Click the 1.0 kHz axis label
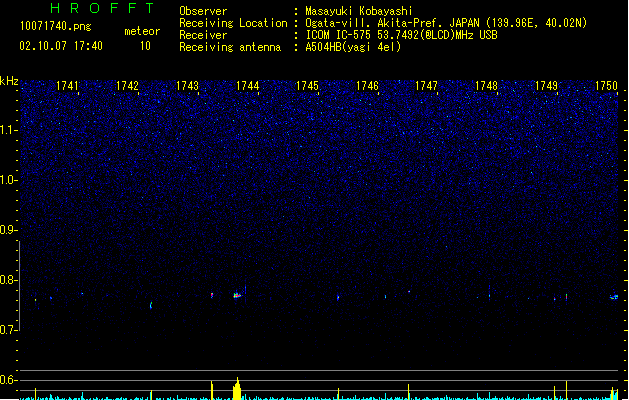 tap(8, 180)
